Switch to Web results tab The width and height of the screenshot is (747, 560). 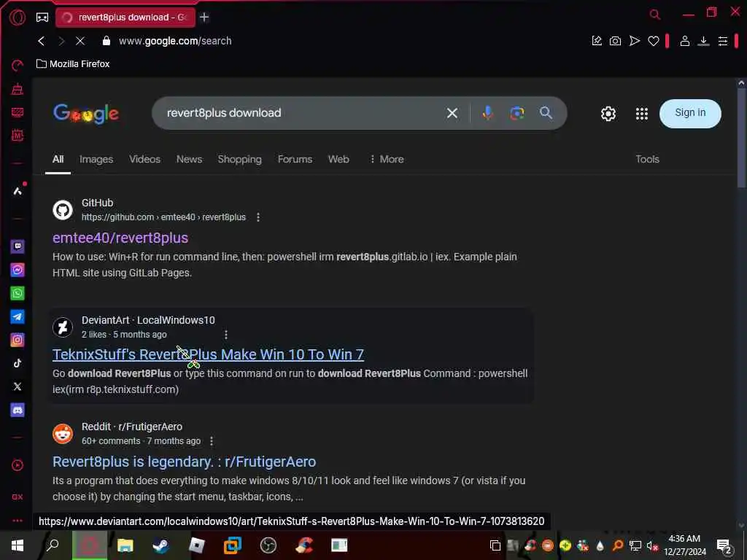338,160
